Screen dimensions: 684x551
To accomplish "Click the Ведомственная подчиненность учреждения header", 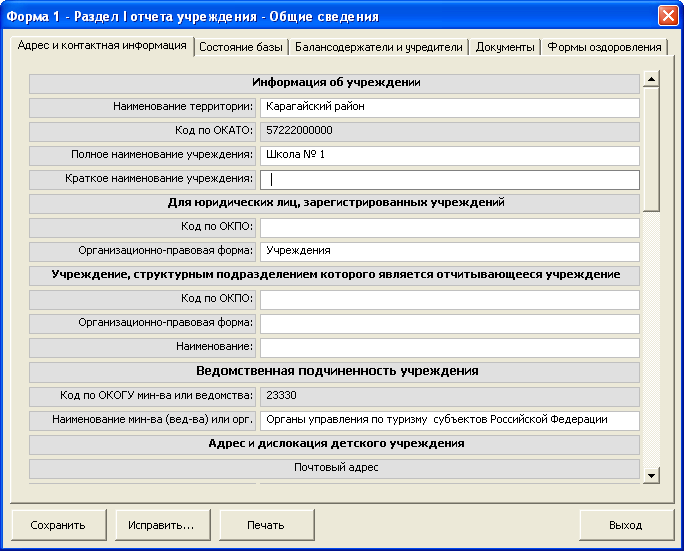I will 335,372.
